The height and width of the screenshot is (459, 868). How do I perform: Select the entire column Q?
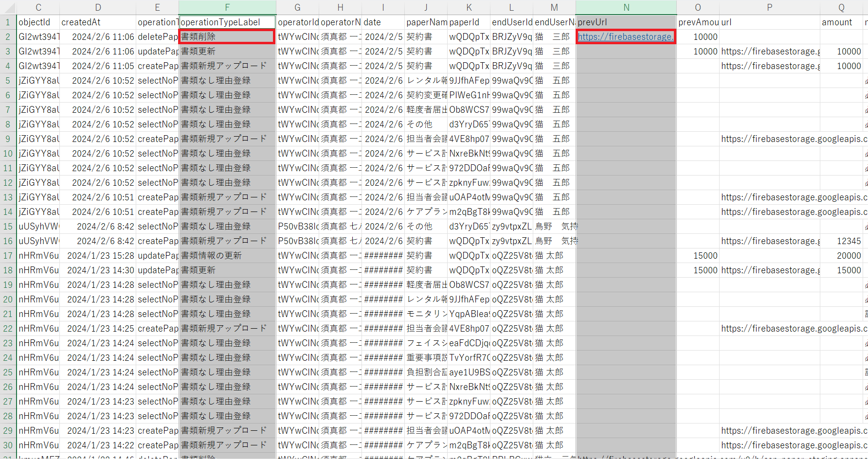pyautogui.click(x=841, y=7)
